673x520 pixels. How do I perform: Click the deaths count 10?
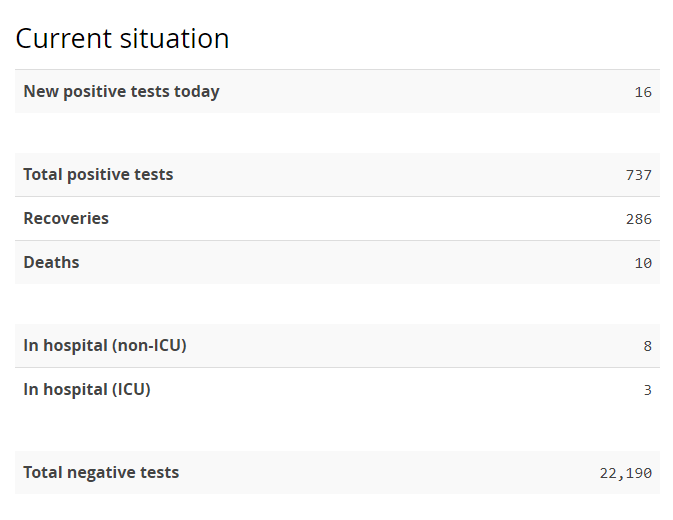point(643,263)
